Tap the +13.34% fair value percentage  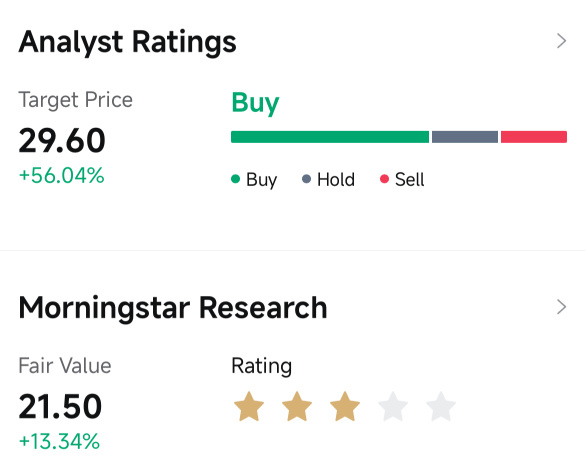(59, 442)
